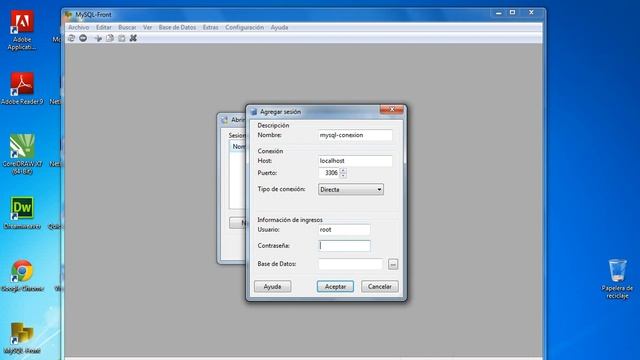
Task: Click the refresh icon in MySQL-Front toolbar
Action: (x=71, y=38)
